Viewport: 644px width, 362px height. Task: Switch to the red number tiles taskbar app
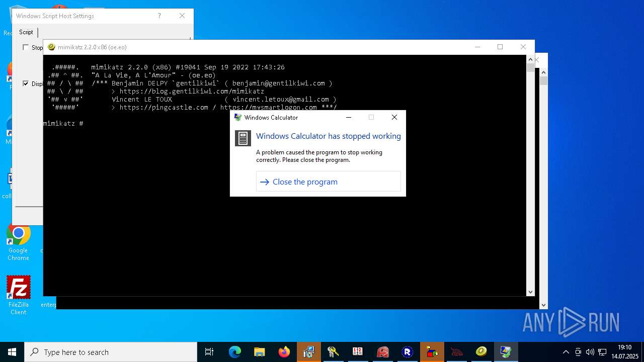tap(358, 352)
